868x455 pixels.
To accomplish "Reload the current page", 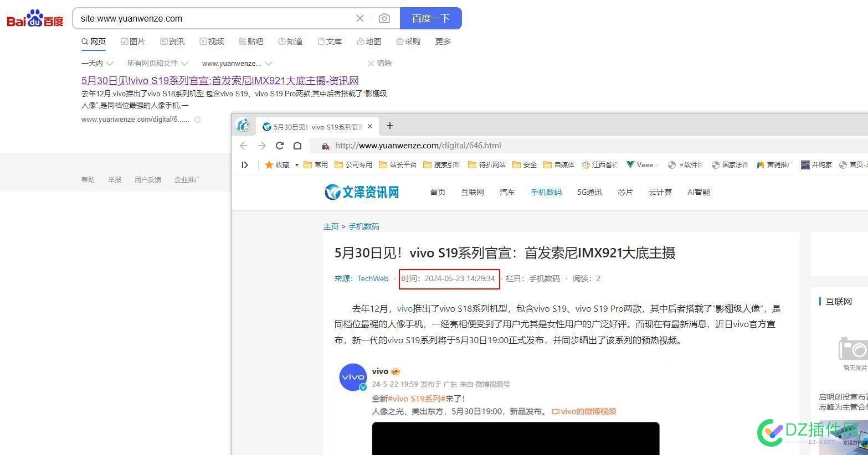I will click(280, 146).
